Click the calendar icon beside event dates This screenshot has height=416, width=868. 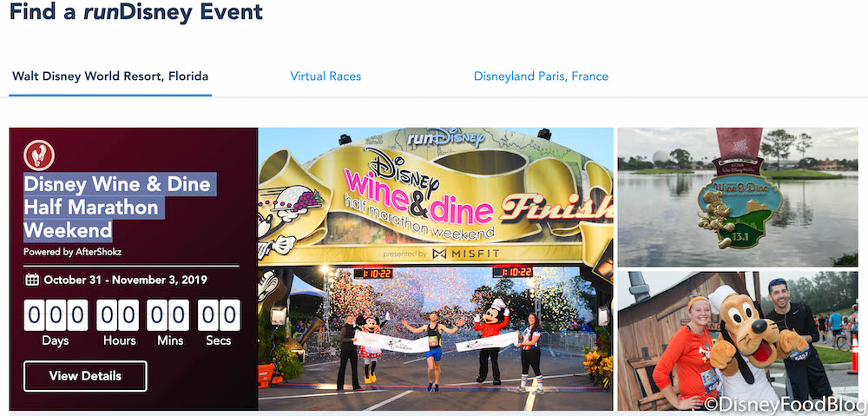(32, 280)
